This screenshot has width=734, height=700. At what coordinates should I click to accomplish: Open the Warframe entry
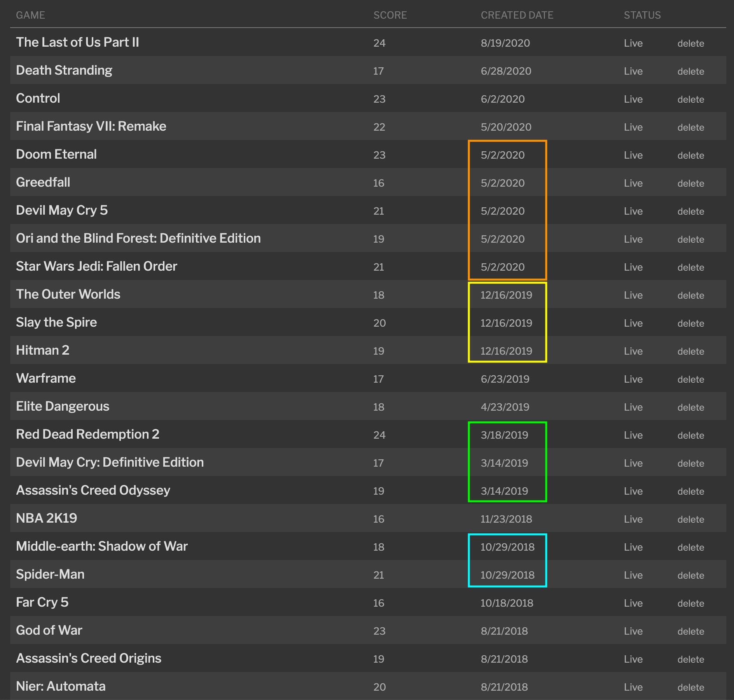[46, 378]
